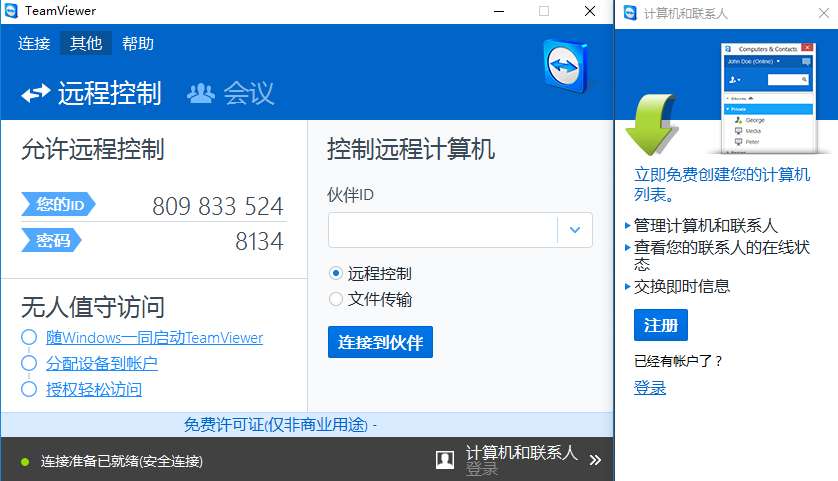
Task: Click the green download arrow graphic
Action: tap(653, 124)
